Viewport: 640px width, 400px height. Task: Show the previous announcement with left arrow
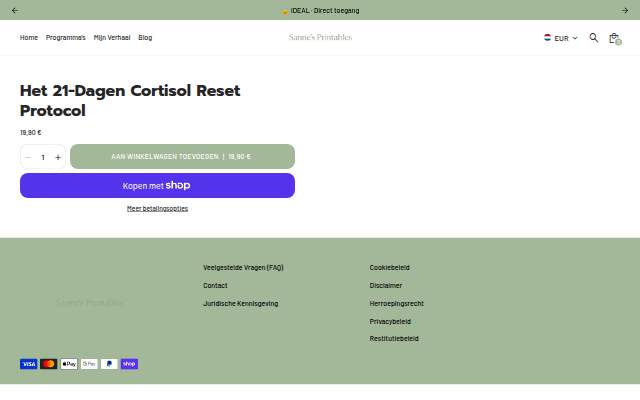click(15, 11)
